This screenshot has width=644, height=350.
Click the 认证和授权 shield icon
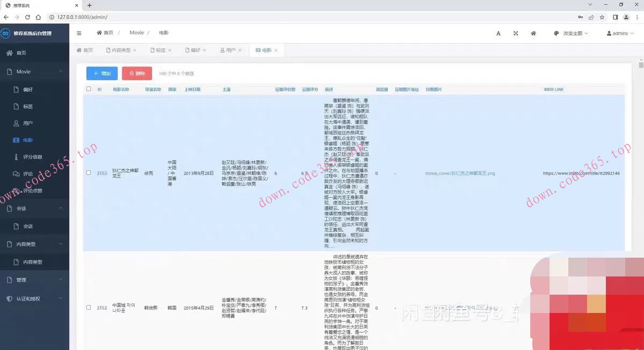tap(9, 298)
